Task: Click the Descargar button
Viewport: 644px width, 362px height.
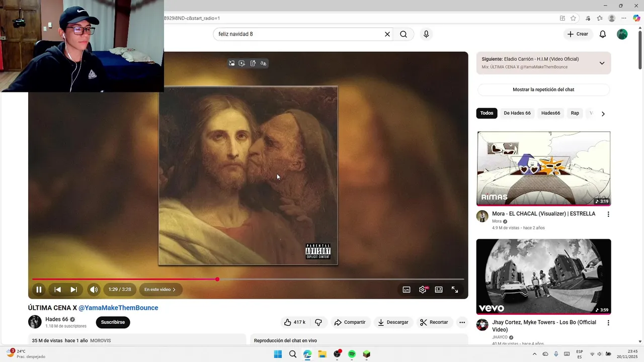Action: tap(393, 322)
